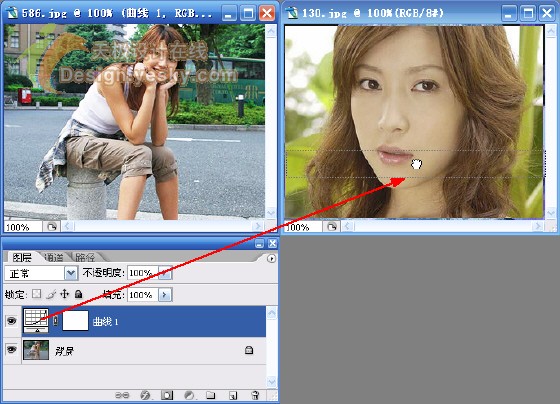Open the layers panel options menu button
Screen dimensions: 560x404
271,258
